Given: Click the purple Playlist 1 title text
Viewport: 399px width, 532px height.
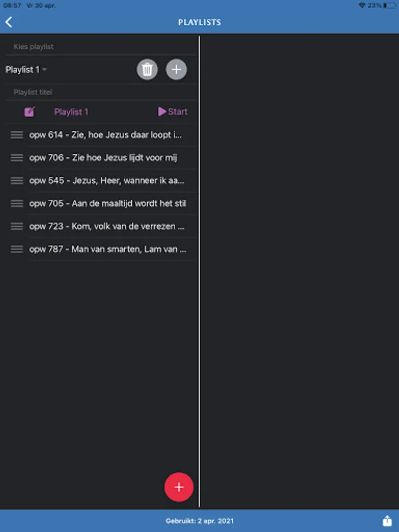Looking at the screenshot, I should point(72,112).
